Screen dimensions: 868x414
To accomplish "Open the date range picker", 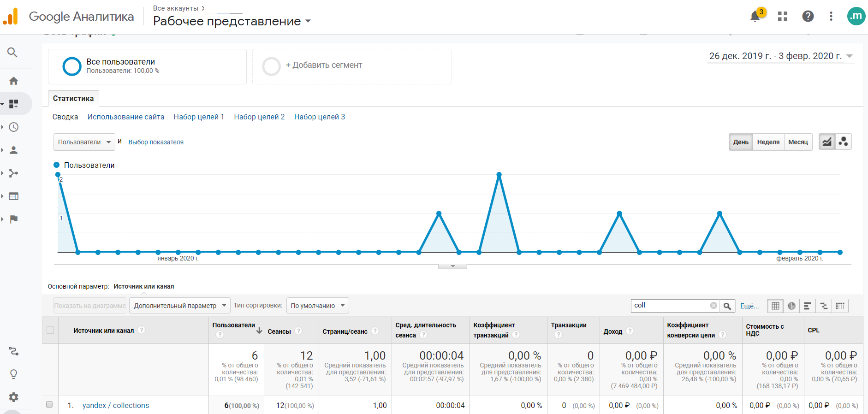I will (781, 56).
